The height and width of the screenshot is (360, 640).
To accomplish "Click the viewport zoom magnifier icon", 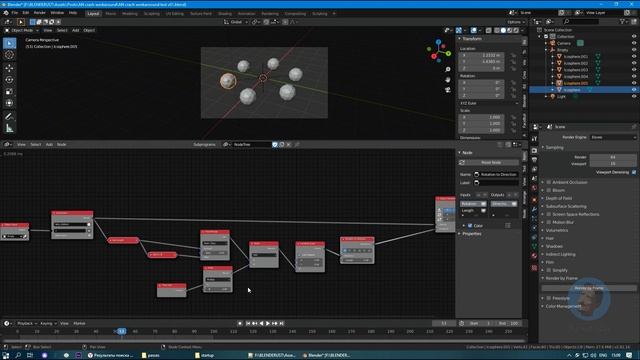I will point(448,70).
